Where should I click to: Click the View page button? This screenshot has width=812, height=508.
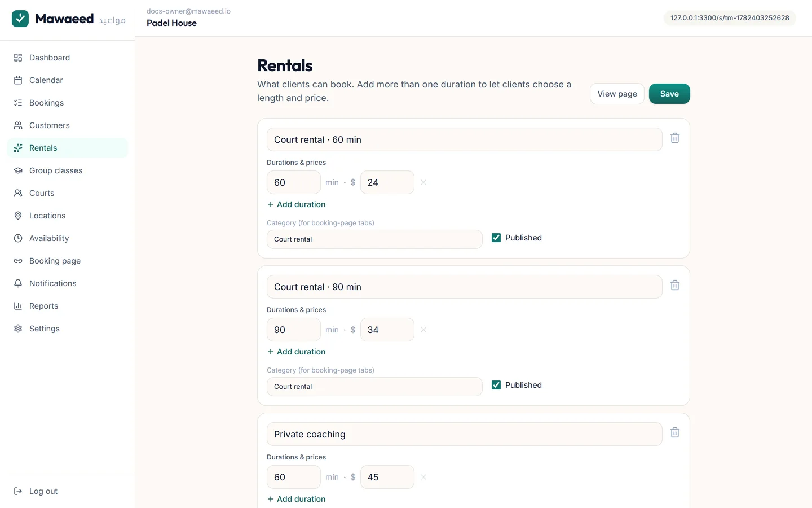click(x=617, y=94)
